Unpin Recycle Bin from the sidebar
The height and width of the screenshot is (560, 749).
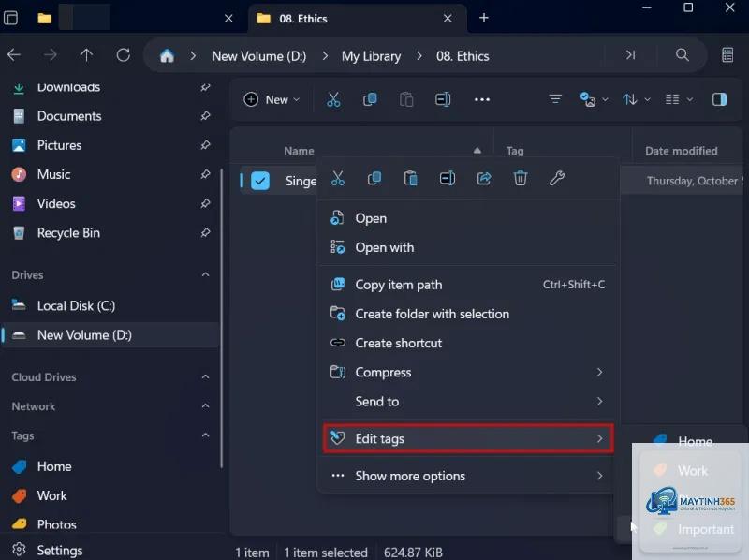205,232
